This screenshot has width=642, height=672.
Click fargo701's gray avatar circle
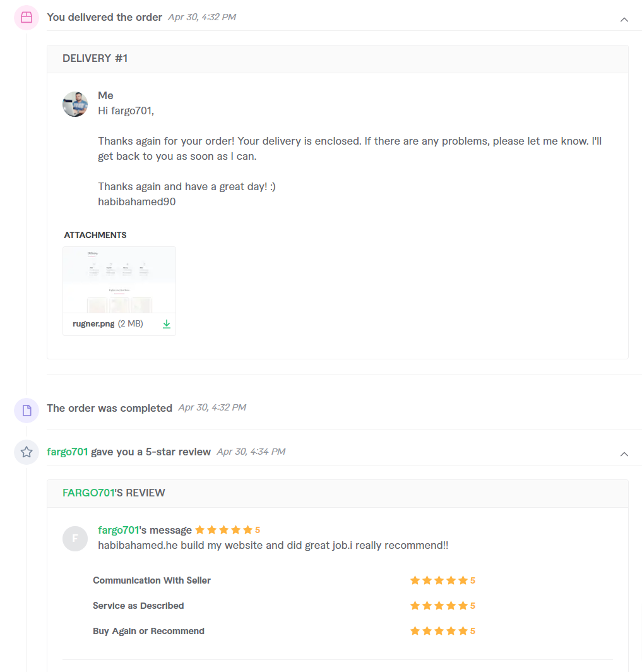coord(75,538)
